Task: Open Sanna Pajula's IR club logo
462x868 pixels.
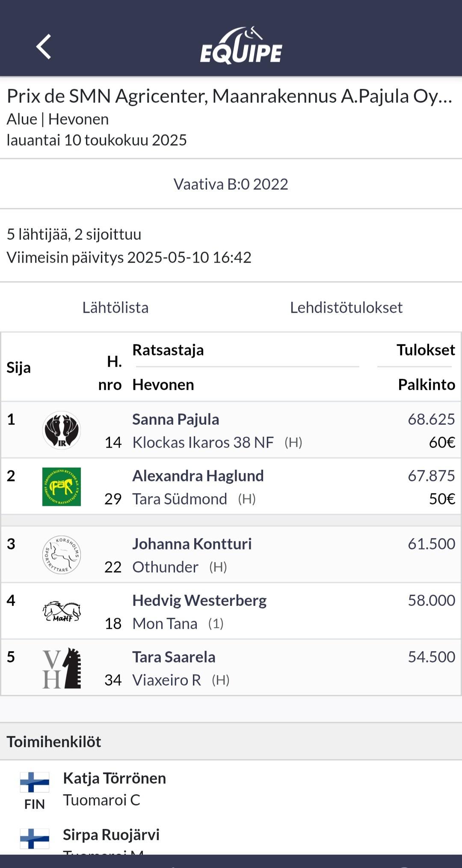Action: click(x=62, y=430)
